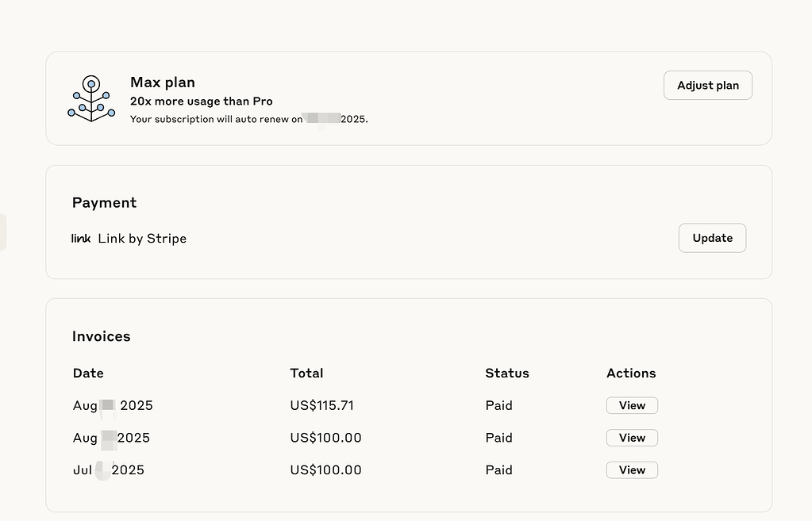The image size is (812, 521).
Task: Click the Total column header
Action: 306,373
